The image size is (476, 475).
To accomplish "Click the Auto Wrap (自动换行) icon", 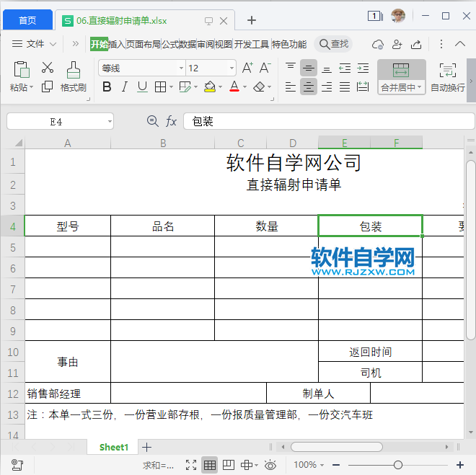I will tap(448, 71).
